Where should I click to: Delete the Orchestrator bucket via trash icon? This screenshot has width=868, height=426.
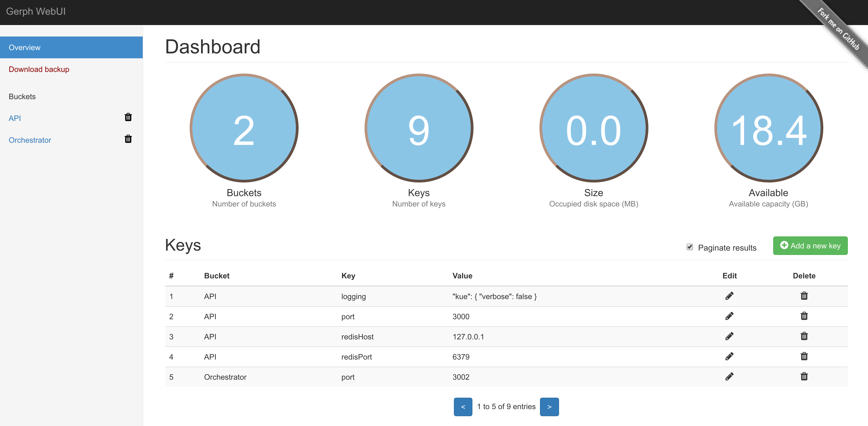[x=128, y=139]
